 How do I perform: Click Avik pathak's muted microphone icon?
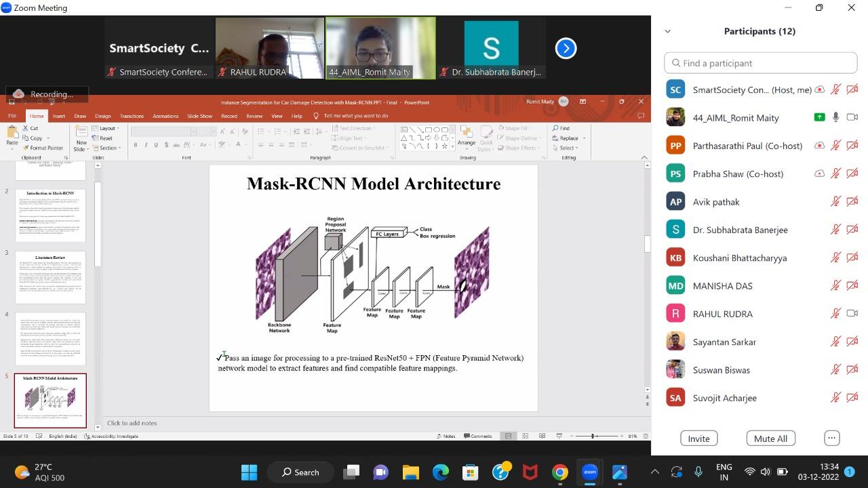pos(836,202)
